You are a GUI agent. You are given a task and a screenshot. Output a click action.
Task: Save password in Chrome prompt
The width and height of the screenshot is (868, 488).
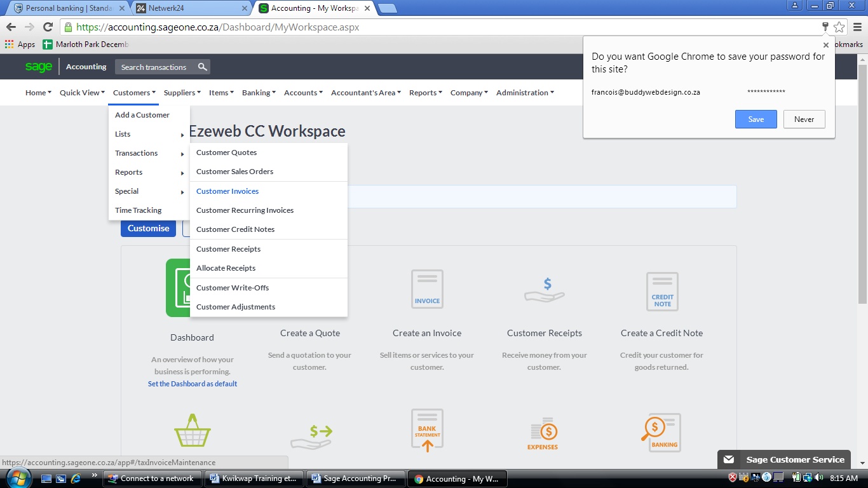[756, 119]
